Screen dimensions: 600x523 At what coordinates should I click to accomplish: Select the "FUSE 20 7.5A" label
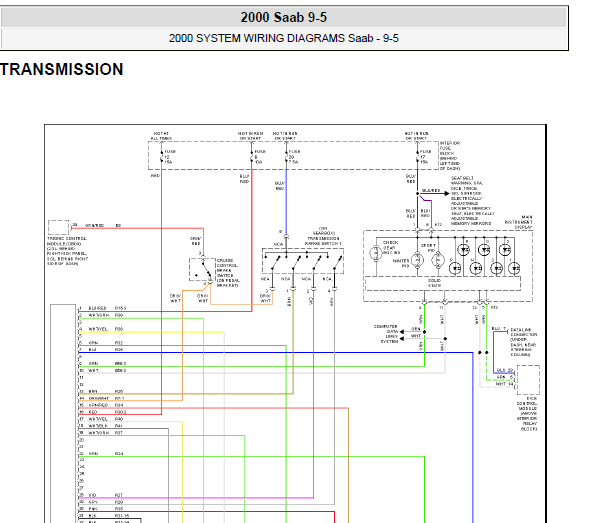tap(294, 157)
